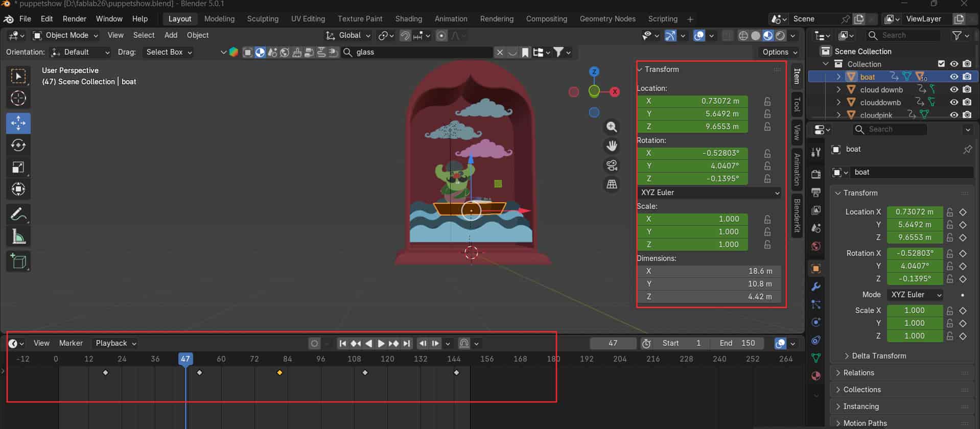
Task: Click the Dimensions X field showing 18.6 m
Action: coord(710,271)
